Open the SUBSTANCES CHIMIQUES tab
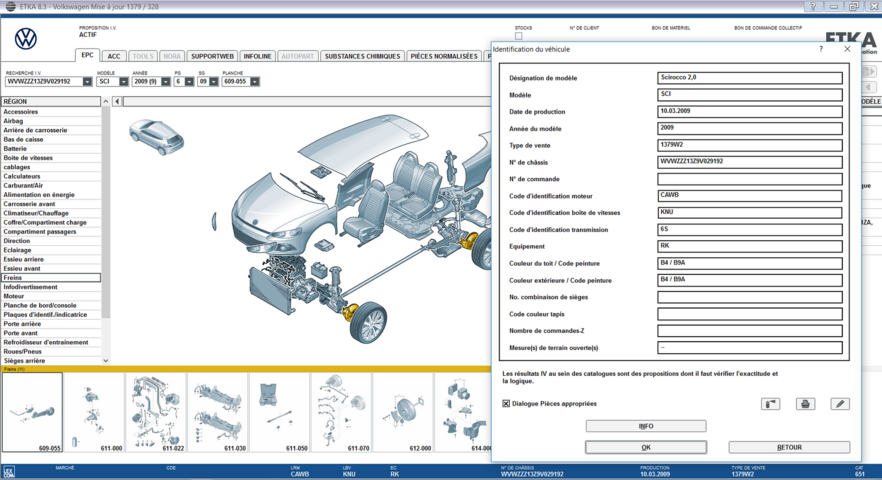This screenshot has width=882, height=480. [x=362, y=56]
